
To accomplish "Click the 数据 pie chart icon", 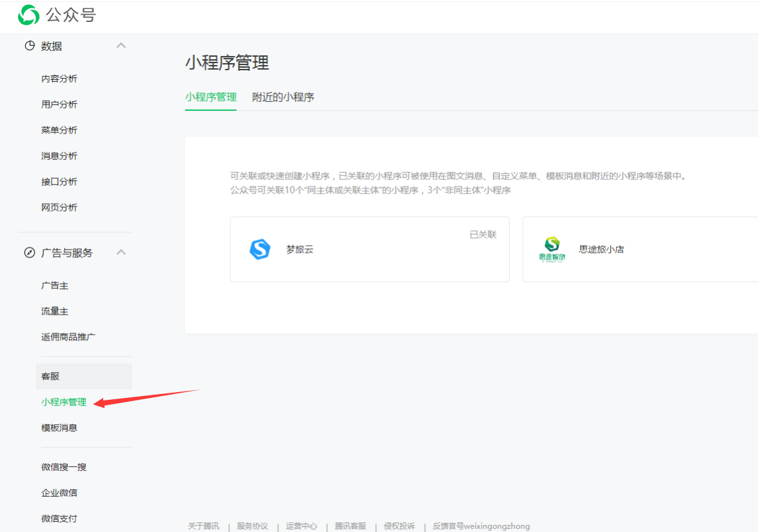I will tap(29, 46).
